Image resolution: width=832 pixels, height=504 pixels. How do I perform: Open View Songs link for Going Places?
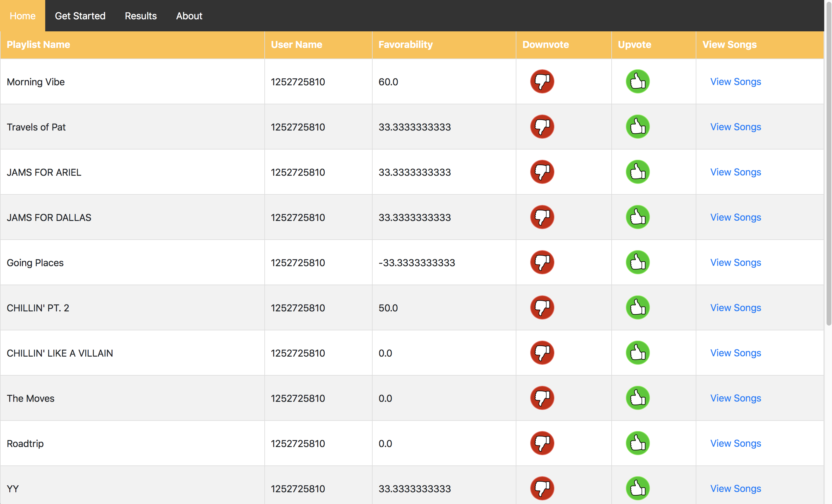tap(736, 263)
